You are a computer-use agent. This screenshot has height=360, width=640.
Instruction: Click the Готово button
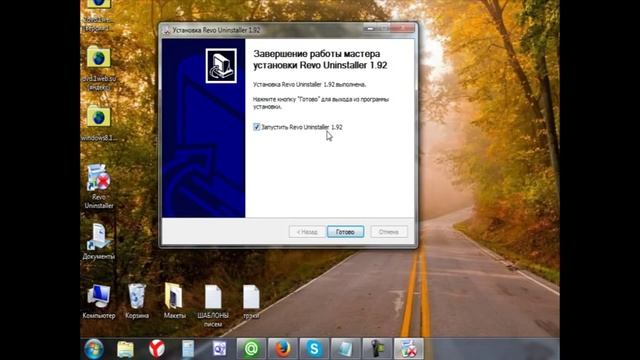click(x=345, y=232)
